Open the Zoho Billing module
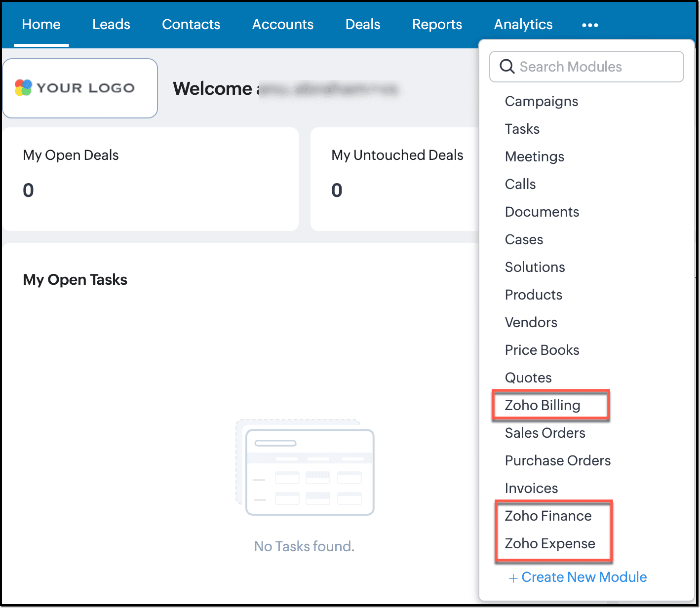This screenshot has width=700, height=608. (543, 406)
